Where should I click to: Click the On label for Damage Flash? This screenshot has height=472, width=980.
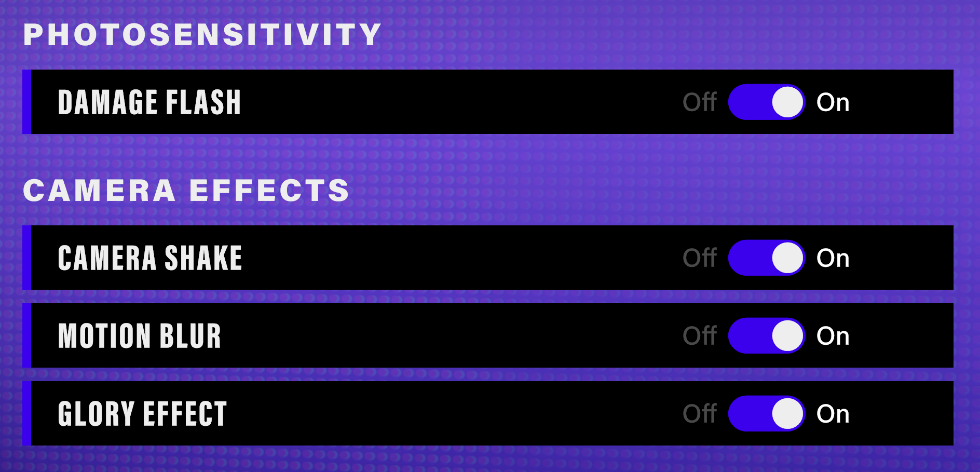coord(833,102)
